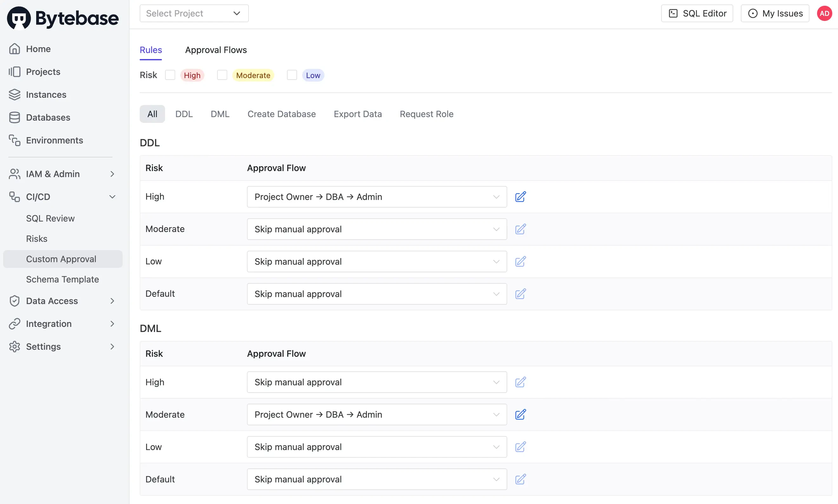Click the Bytebase logo

[x=63, y=18]
